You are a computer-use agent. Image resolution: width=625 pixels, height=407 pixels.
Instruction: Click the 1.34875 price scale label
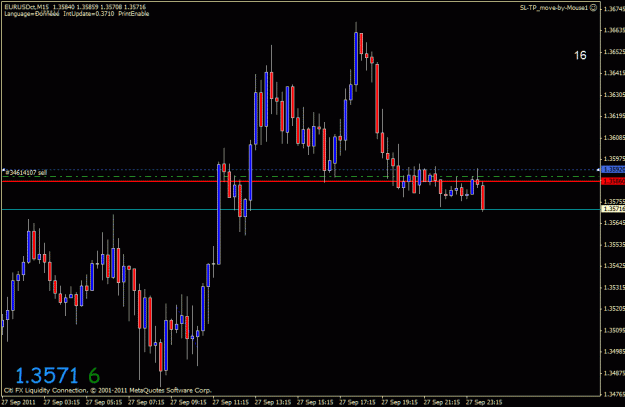tap(614, 373)
